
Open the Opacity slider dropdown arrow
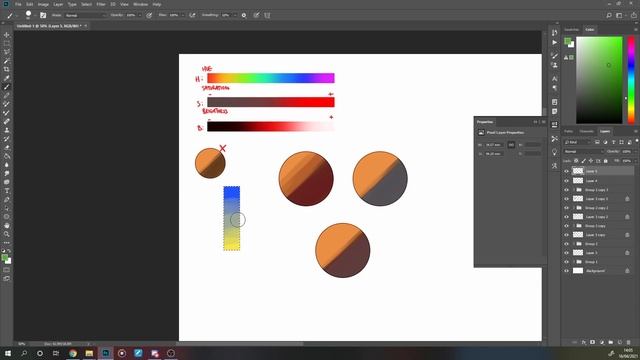tap(140, 15)
